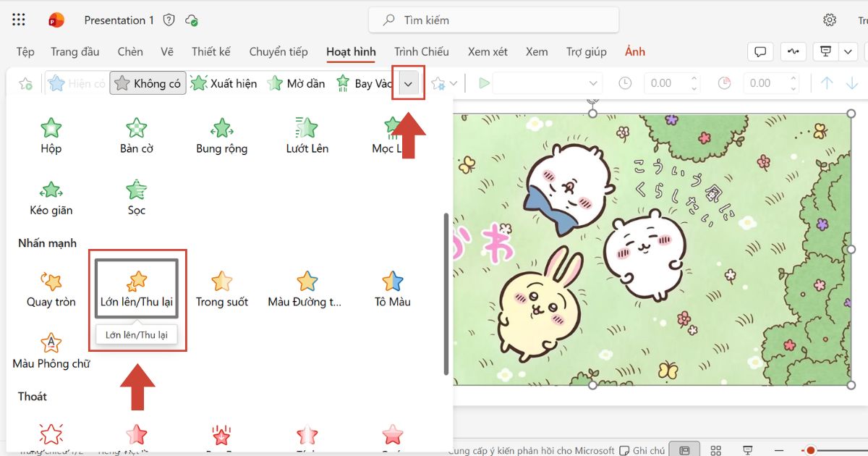Check the cloud saved status icon
The width and height of the screenshot is (868, 456).
pyautogui.click(x=192, y=20)
